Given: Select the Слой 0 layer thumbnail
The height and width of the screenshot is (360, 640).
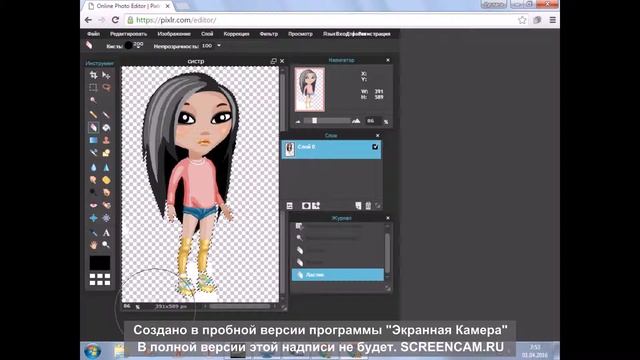Looking at the screenshot, I should pos(290,149).
